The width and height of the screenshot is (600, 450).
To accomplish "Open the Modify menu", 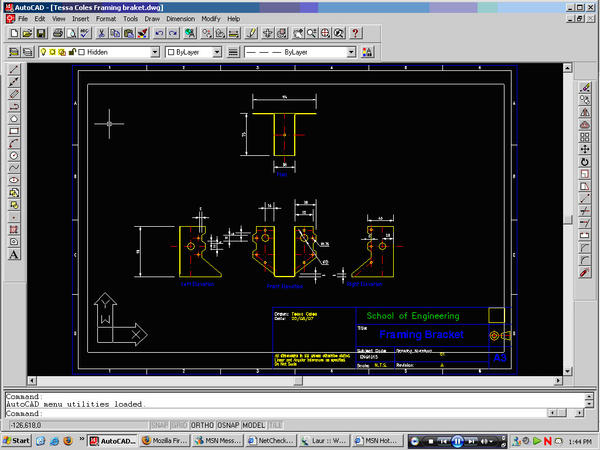I will 211,19.
